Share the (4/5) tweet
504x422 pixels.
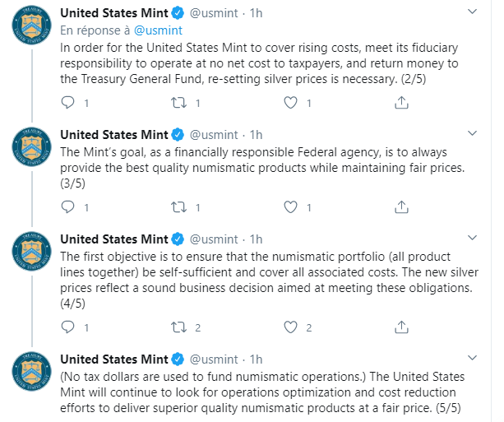pyautogui.click(x=401, y=327)
